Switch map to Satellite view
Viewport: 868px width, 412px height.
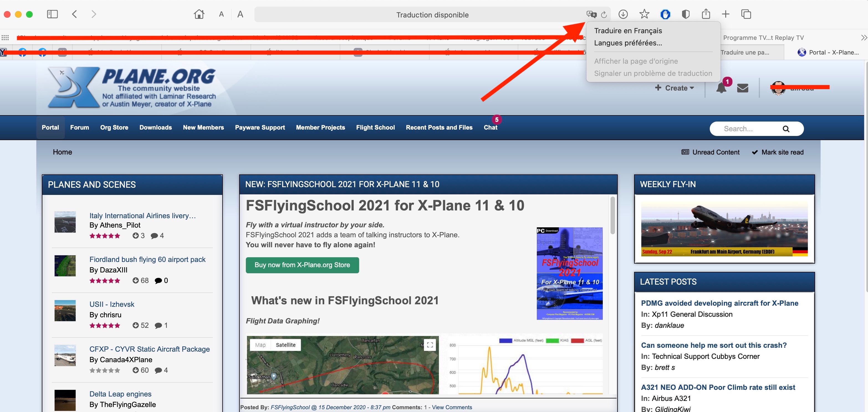click(285, 345)
